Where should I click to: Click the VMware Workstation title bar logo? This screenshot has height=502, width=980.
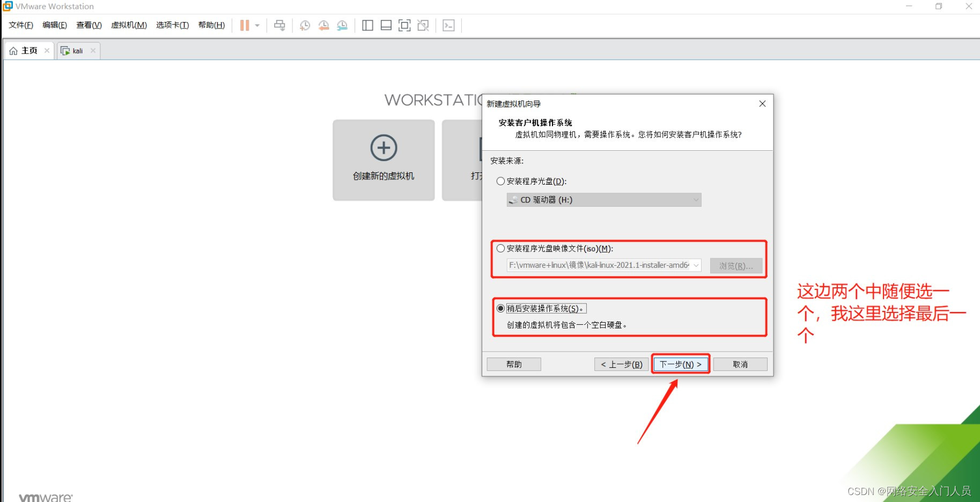click(8, 6)
